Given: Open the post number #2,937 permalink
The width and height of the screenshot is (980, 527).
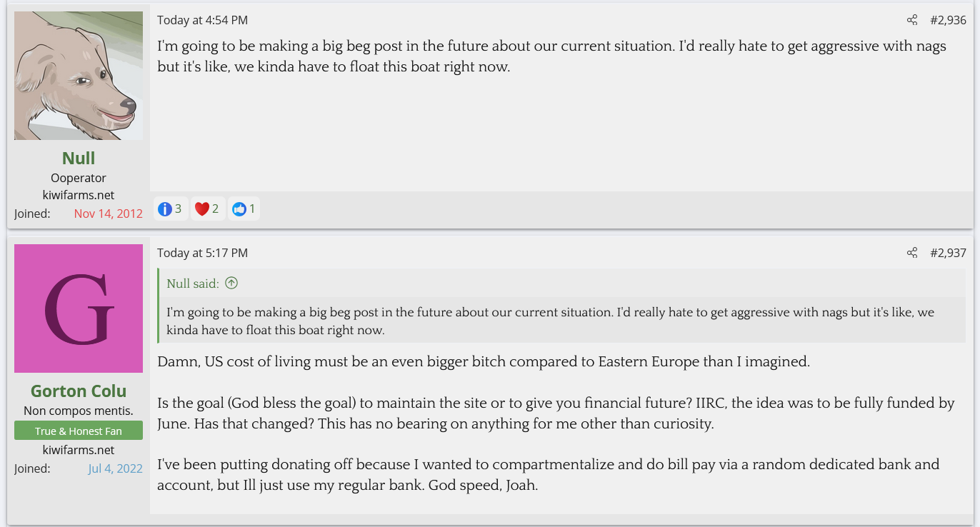Looking at the screenshot, I should pyautogui.click(x=948, y=253).
